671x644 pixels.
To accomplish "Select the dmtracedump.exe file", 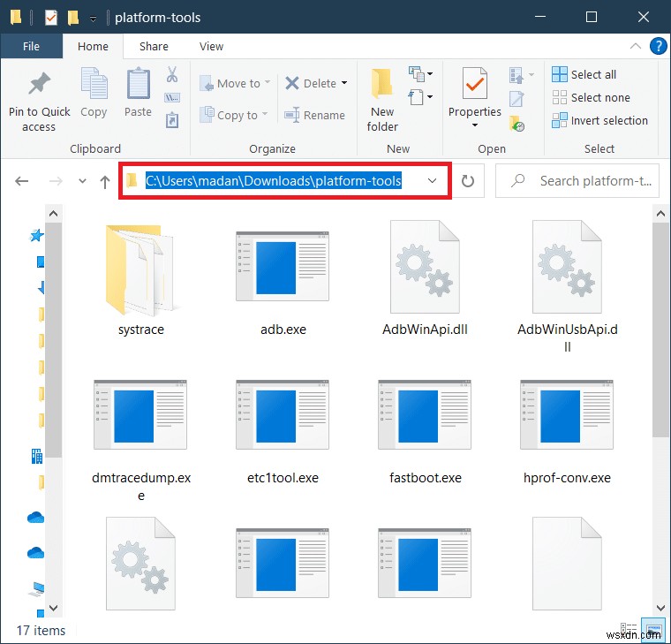I will pyautogui.click(x=141, y=440).
